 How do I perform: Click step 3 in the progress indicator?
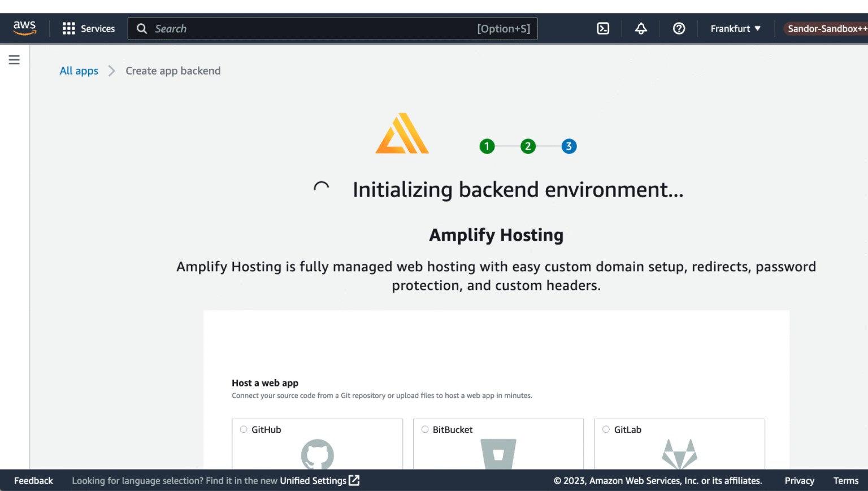(568, 146)
